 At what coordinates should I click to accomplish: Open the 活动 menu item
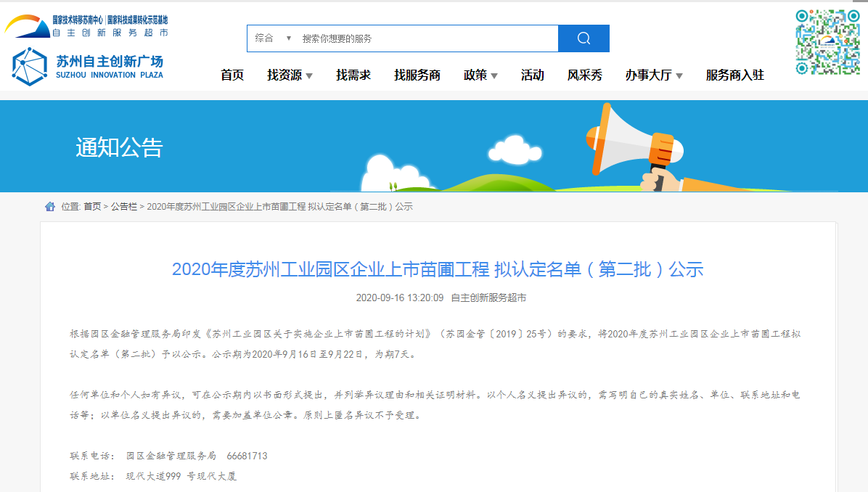[532, 75]
